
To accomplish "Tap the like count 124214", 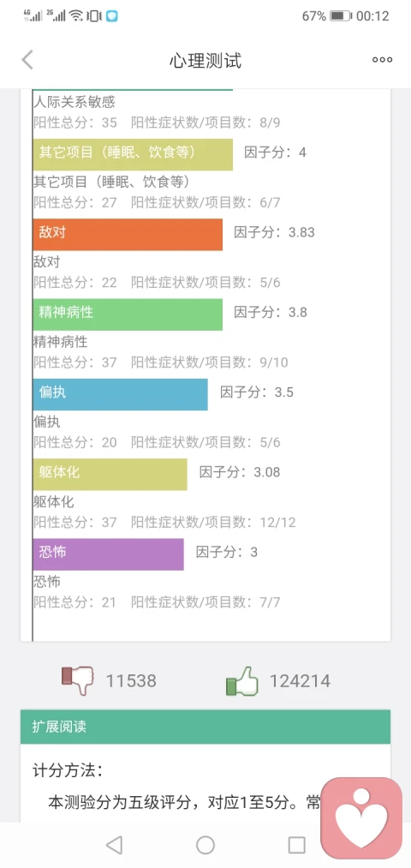I will click(300, 681).
